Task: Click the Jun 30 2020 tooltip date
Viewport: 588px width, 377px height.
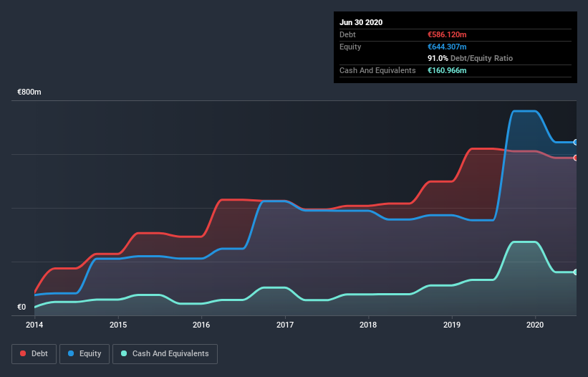Action: click(361, 22)
